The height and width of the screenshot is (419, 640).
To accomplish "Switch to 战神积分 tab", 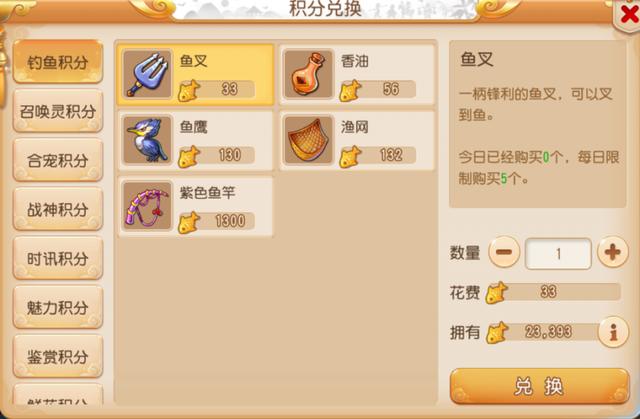I will 58,209.
